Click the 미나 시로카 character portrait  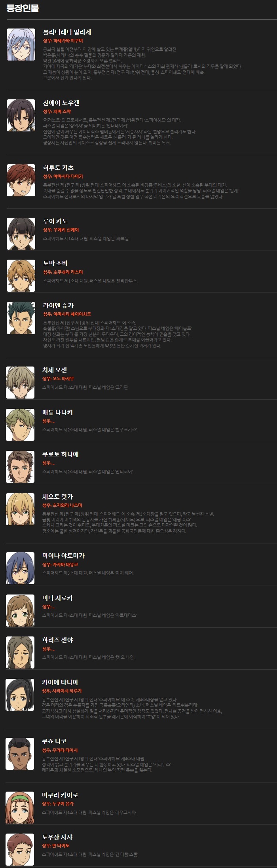(20, 610)
